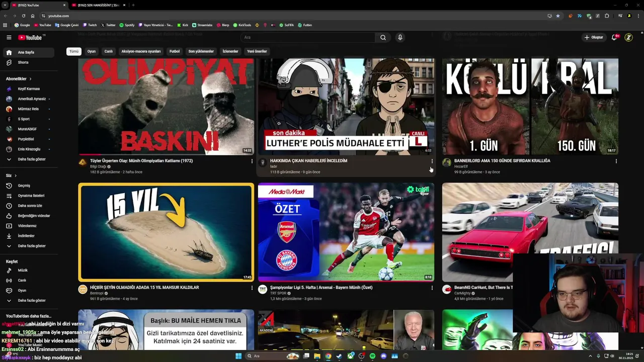
Task: Open Discord from the taskbar
Action: coord(383,356)
